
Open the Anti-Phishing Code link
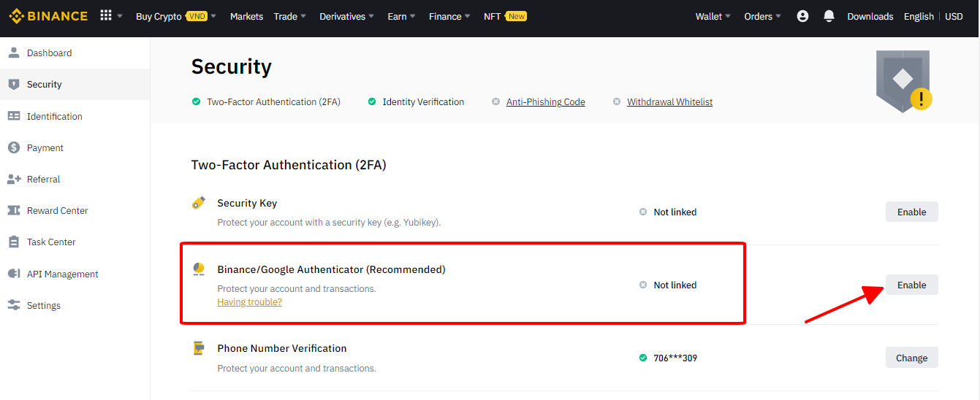[546, 101]
